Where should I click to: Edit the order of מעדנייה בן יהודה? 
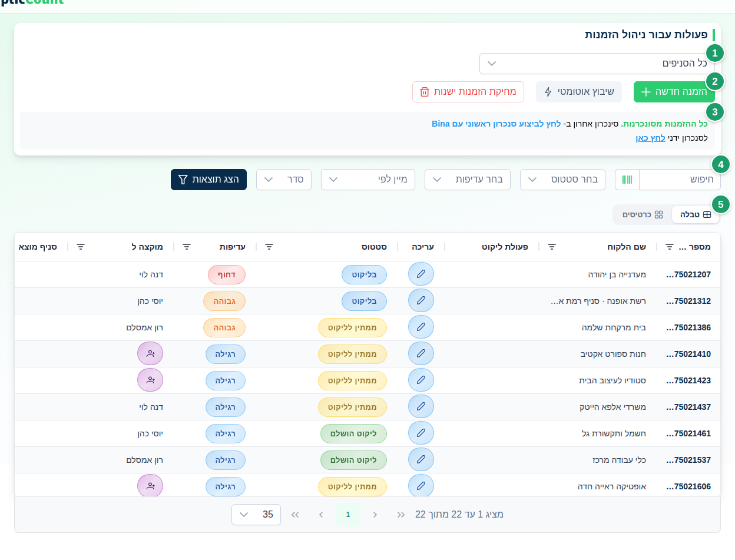[421, 274]
